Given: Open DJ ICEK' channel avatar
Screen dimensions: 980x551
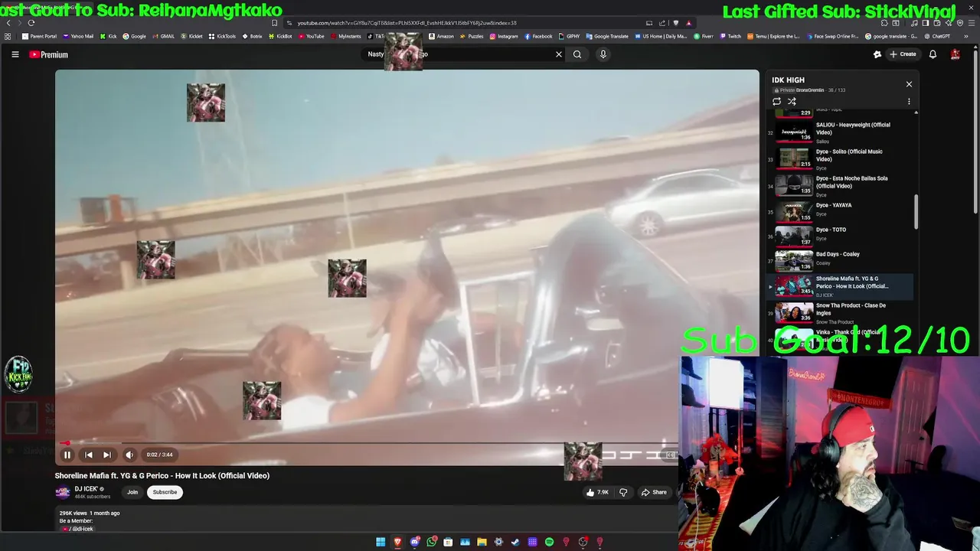Looking at the screenshot, I should pos(63,492).
